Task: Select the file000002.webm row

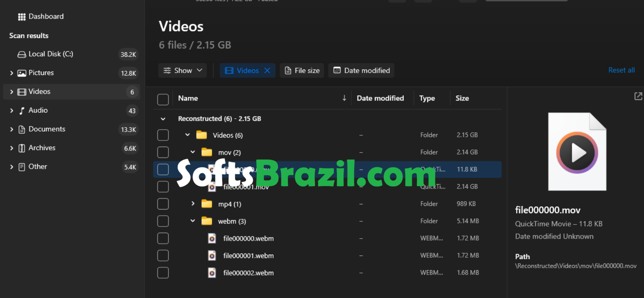Action: (327, 273)
